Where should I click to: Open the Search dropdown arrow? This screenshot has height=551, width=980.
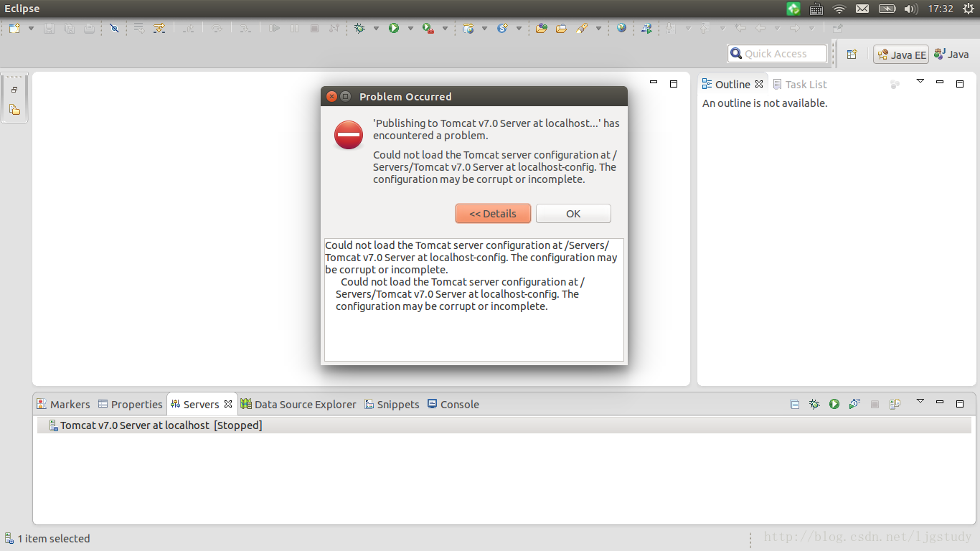tap(598, 29)
